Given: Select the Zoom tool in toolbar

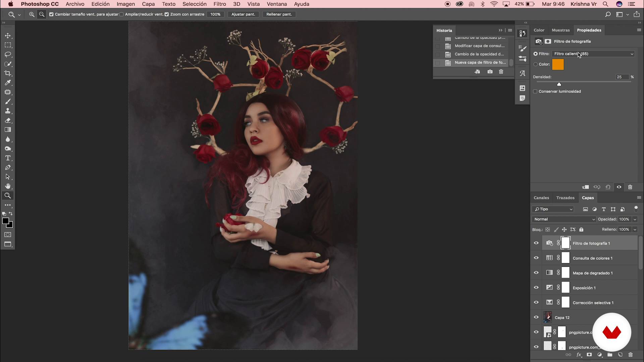Looking at the screenshot, I should (x=8, y=195).
